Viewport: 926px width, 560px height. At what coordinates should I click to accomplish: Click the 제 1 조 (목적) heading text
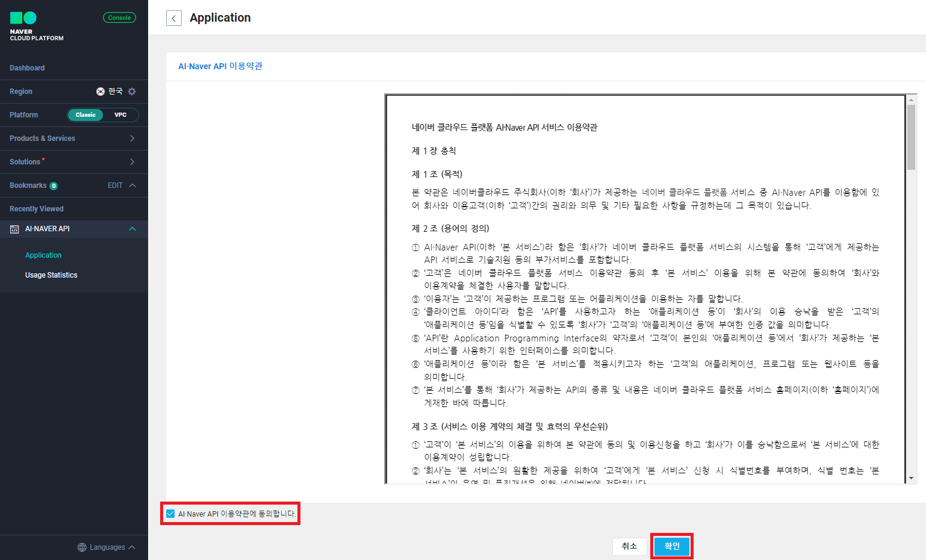click(437, 174)
